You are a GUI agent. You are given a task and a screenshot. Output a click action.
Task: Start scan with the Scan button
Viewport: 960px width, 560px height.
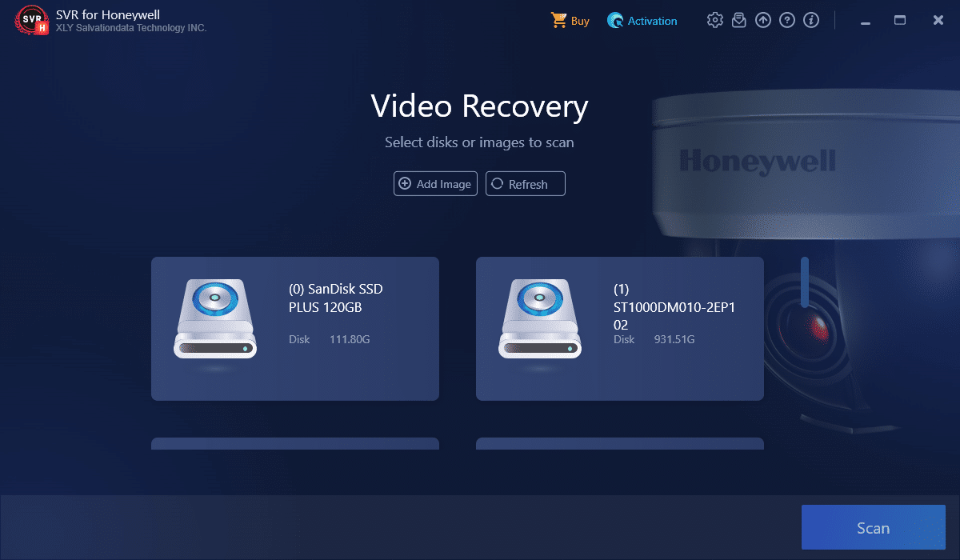click(873, 528)
